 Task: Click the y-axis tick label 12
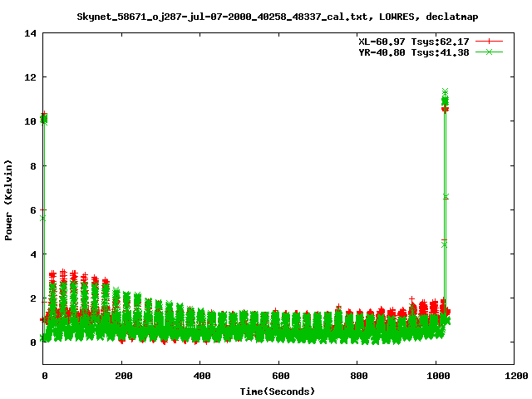(x=30, y=77)
